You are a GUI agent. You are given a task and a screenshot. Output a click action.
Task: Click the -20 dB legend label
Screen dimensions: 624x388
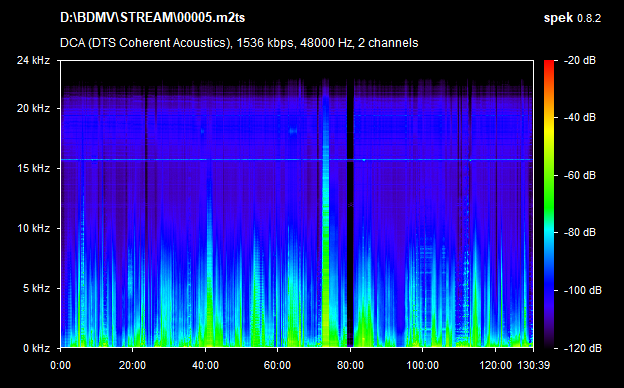[x=580, y=60]
